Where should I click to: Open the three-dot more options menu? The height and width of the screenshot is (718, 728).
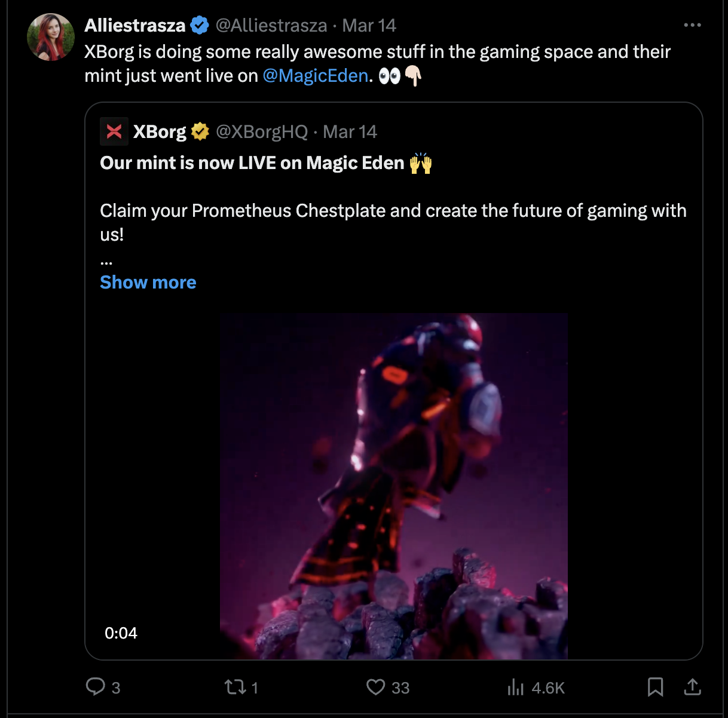point(692,25)
